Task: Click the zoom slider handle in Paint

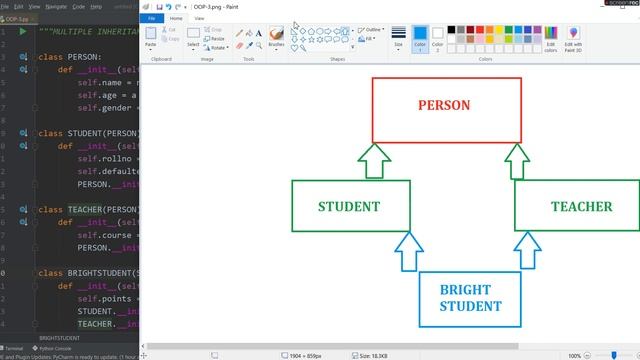Action: (613, 356)
